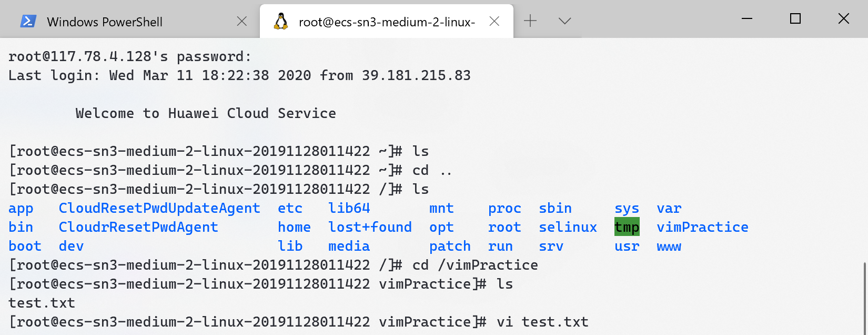The height and width of the screenshot is (335, 868).
Task: Expand the new tab profile dropdown
Action: tap(565, 21)
